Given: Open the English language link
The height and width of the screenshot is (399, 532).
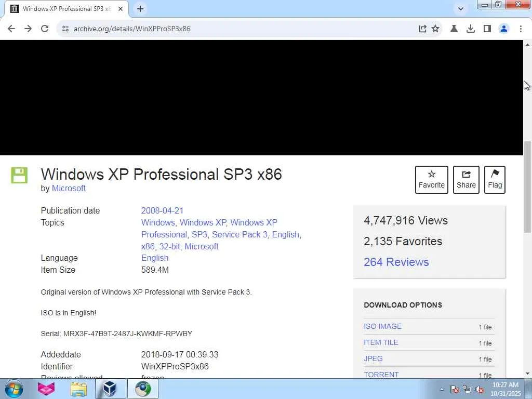Looking at the screenshot, I should point(155,258).
